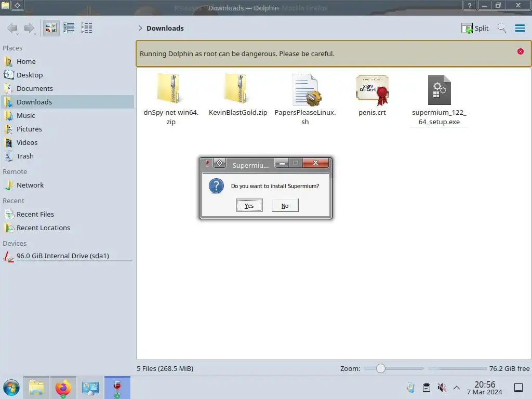Switch to Firefox in the taskbar

pyautogui.click(x=63, y=388)
